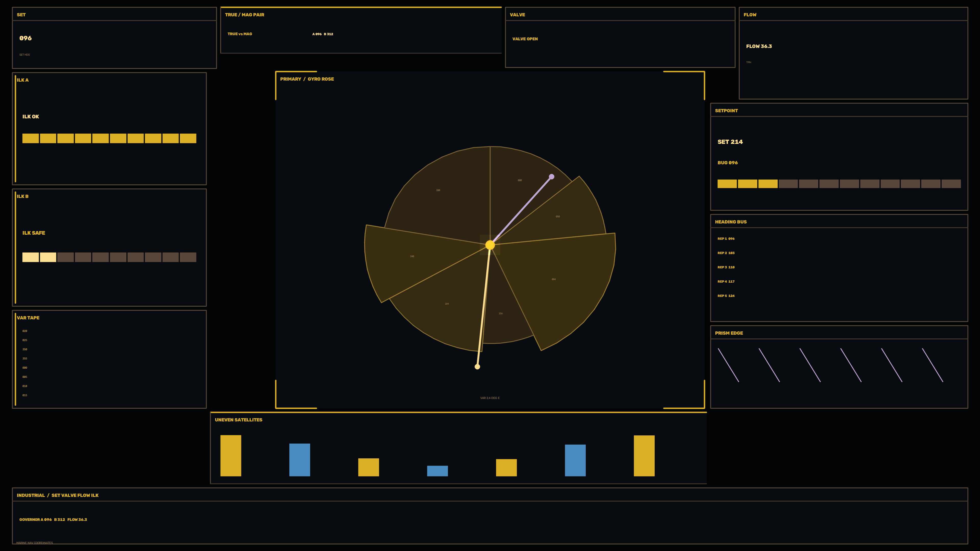
Task: Click the purple pointer tip on the gyro rose
Action: click(552, 177)
